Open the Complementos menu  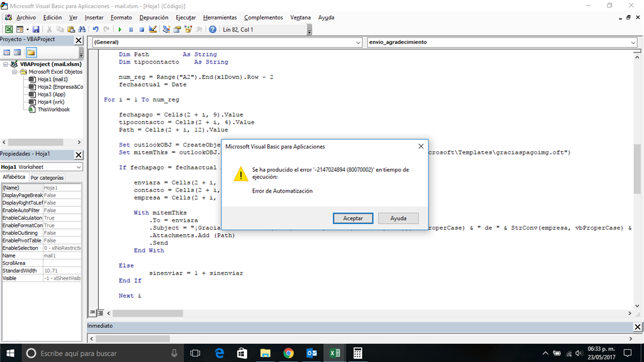click(x=264, y=18)
